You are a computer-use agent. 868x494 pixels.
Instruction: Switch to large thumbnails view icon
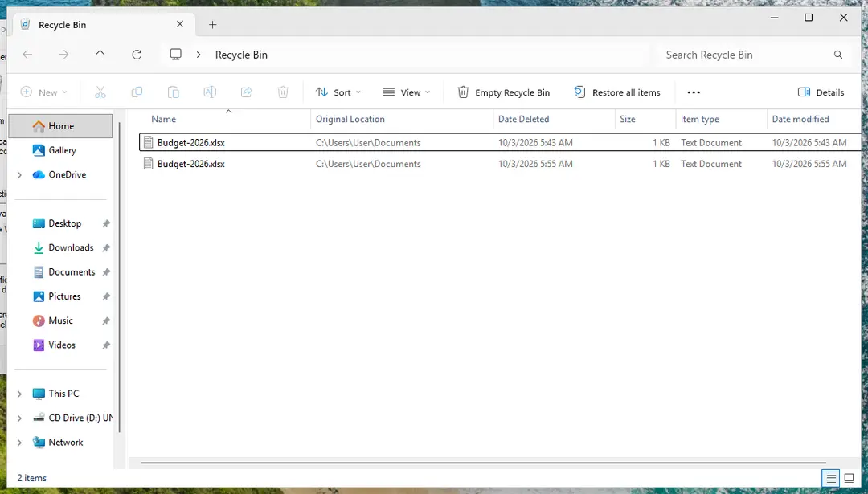click(849, 479)
